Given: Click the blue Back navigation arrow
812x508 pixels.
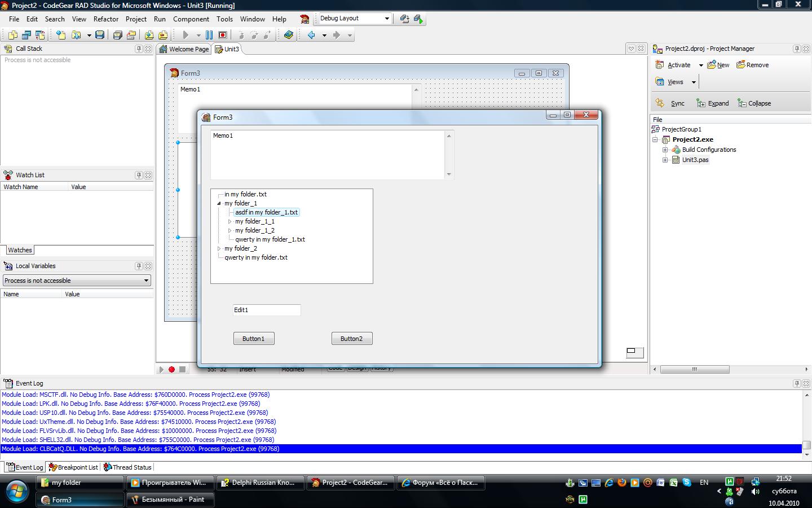Looking at the screenshot, I should click(311, 35).
